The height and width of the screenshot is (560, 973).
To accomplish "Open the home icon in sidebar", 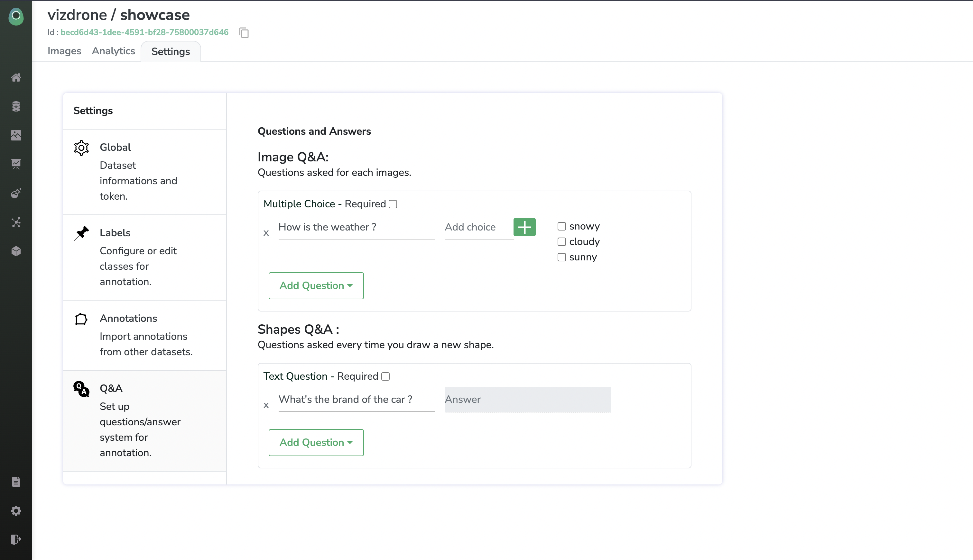I will (x=16, y=77).
